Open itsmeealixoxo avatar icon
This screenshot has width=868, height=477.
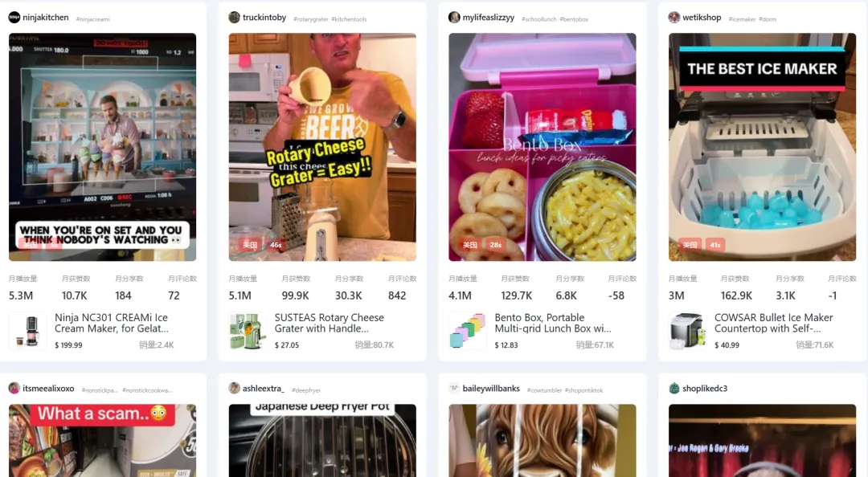click(14, 389)
